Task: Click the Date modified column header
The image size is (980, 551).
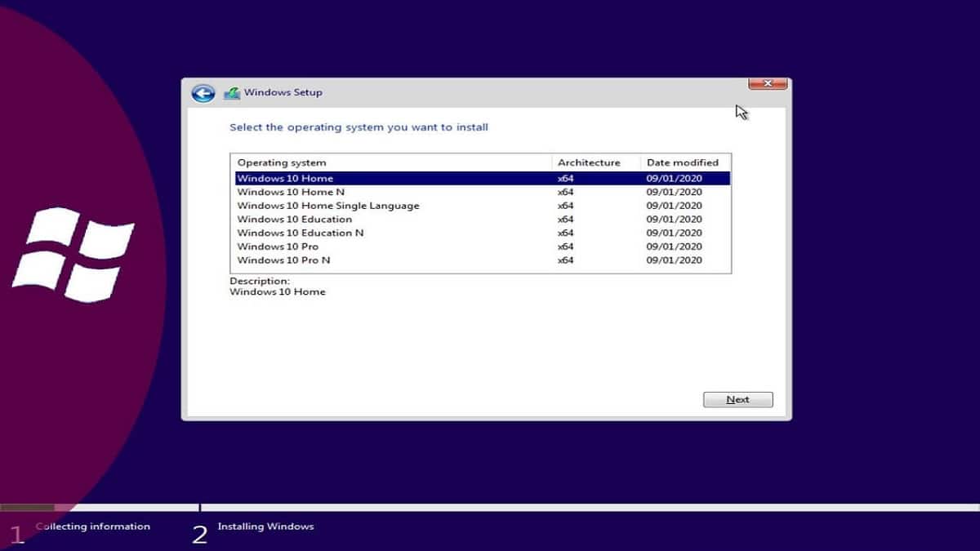Action: click(682, 162)
